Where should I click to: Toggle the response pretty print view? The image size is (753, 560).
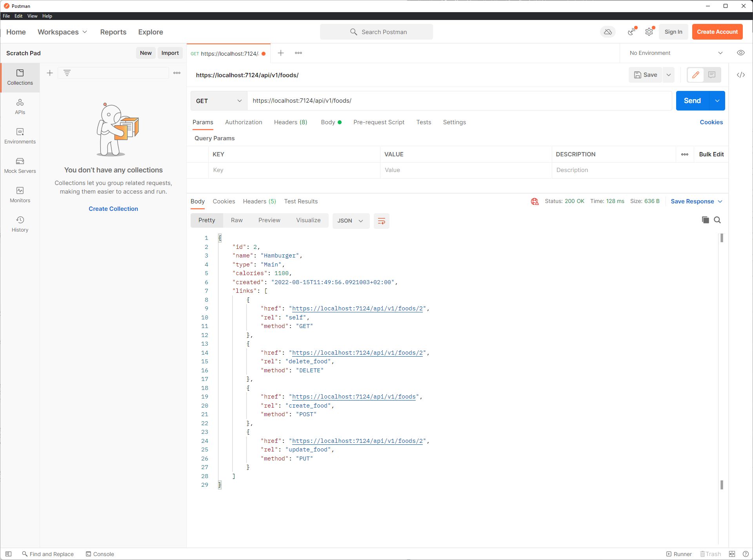[207, 220]
